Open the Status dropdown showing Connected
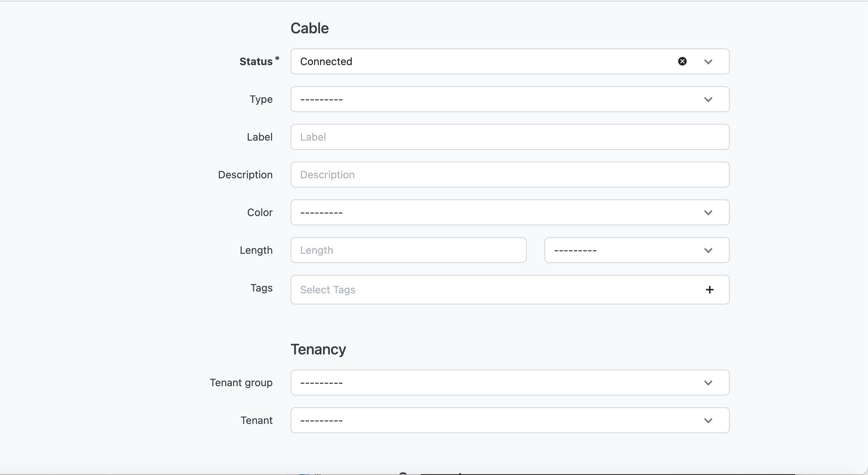This screenshot has height=475, width=868. [481, 61]
